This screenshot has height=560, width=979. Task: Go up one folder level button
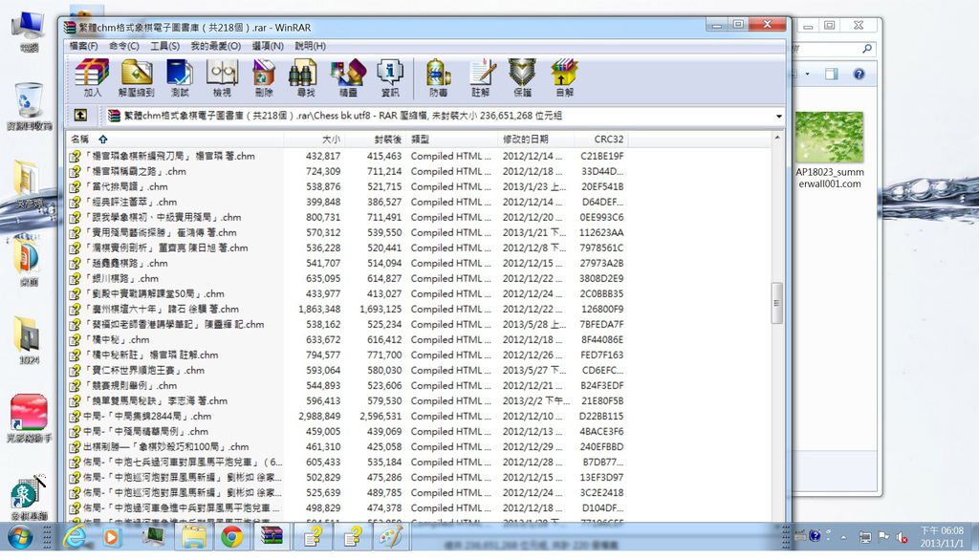click(80, 116)
